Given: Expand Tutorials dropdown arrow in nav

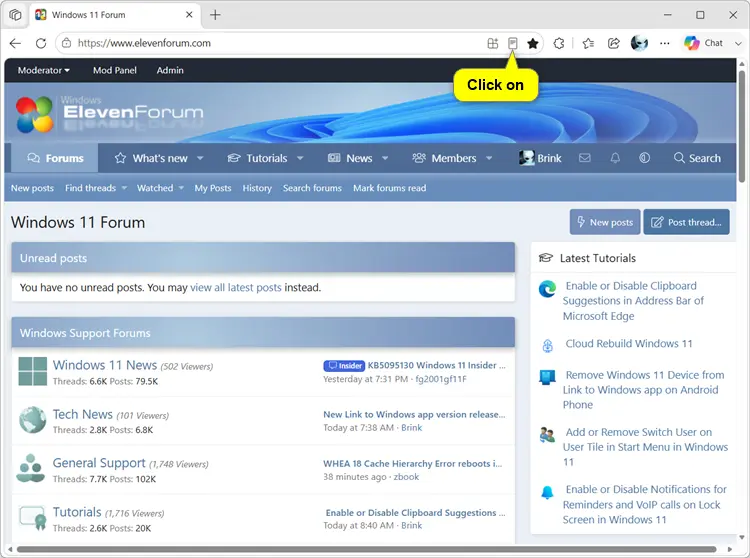Looking at the screenshot, I should pos(300,158).
